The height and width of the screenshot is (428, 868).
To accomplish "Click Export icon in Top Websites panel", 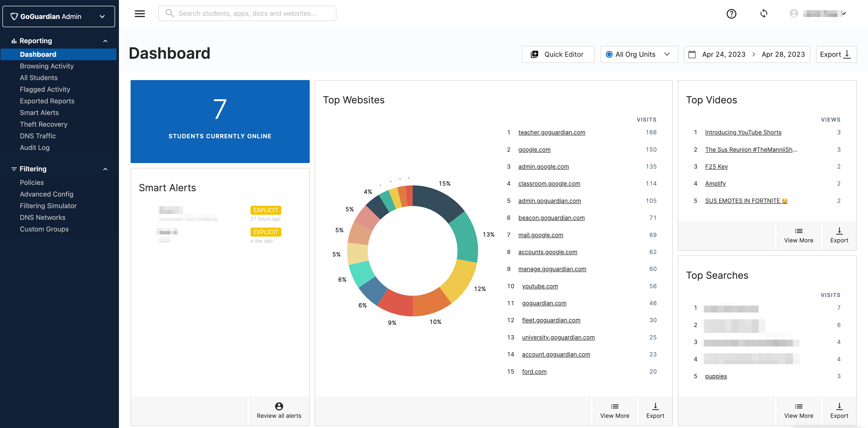I will coord(655,406).
